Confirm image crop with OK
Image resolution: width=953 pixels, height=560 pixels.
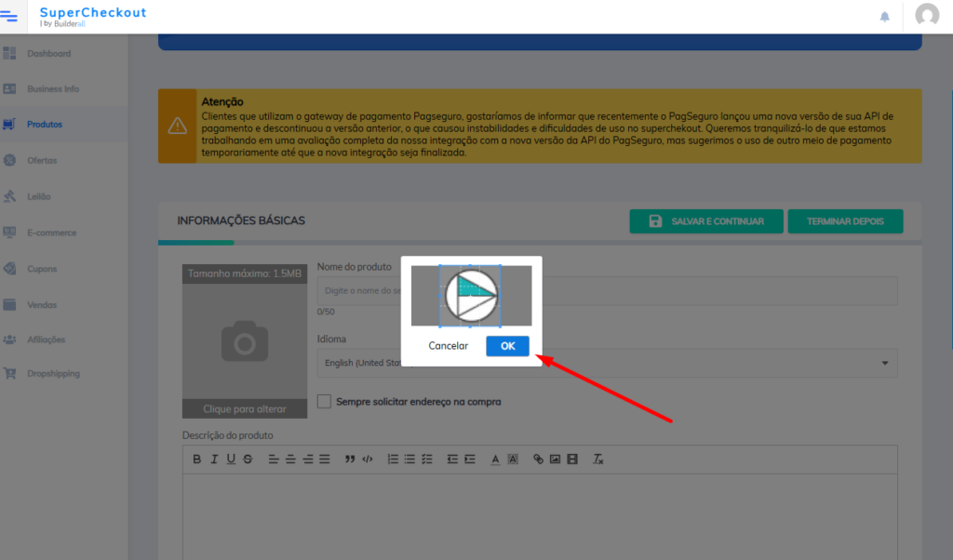(507, 346)
